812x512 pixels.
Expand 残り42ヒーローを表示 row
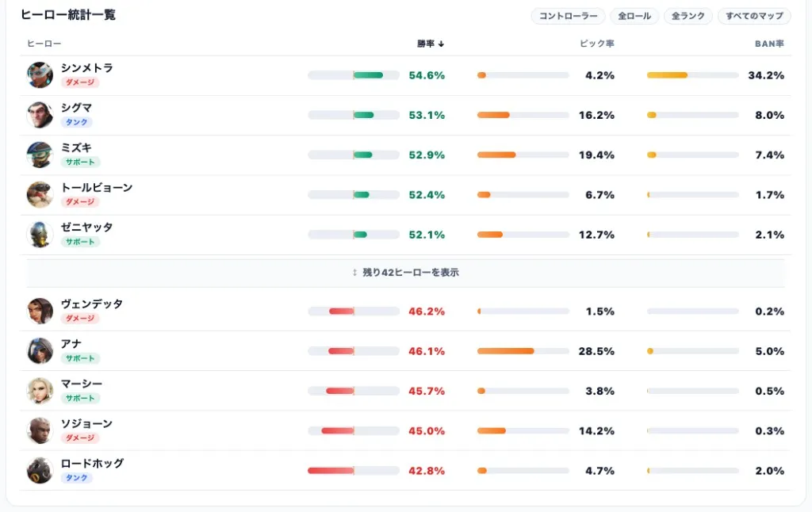405,273
